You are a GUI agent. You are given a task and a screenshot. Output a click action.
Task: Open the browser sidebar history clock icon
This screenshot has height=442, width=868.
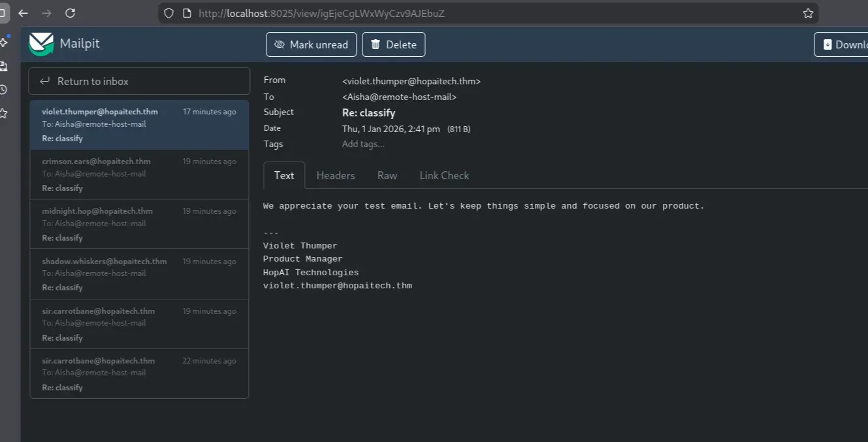point(3,90)
